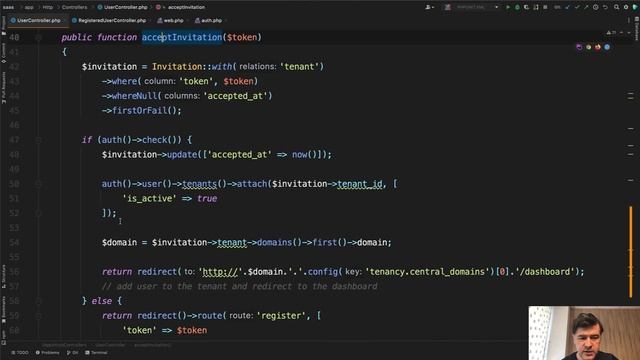Start debugging with the green bug icon

[x=517, y=7]
